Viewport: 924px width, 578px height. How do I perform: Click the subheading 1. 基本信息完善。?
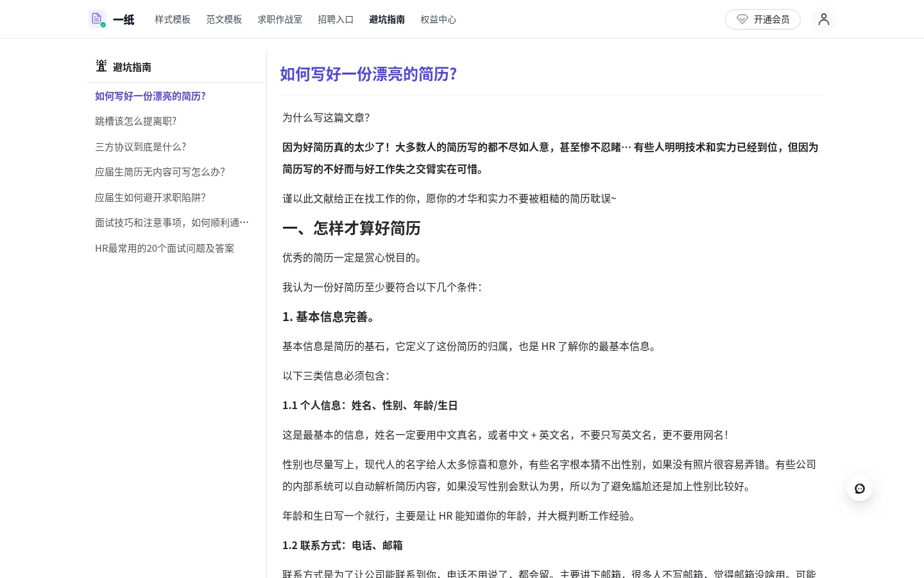coord(330,317)
